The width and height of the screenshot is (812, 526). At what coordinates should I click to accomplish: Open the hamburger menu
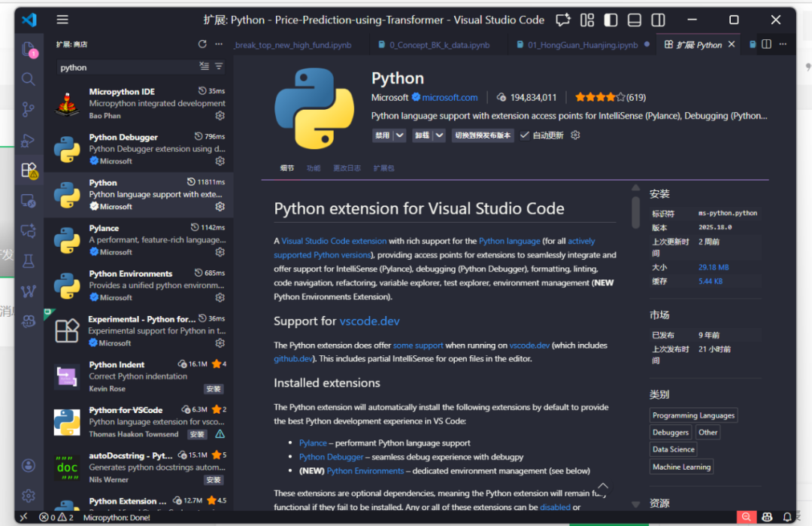(x=62, y=20)
